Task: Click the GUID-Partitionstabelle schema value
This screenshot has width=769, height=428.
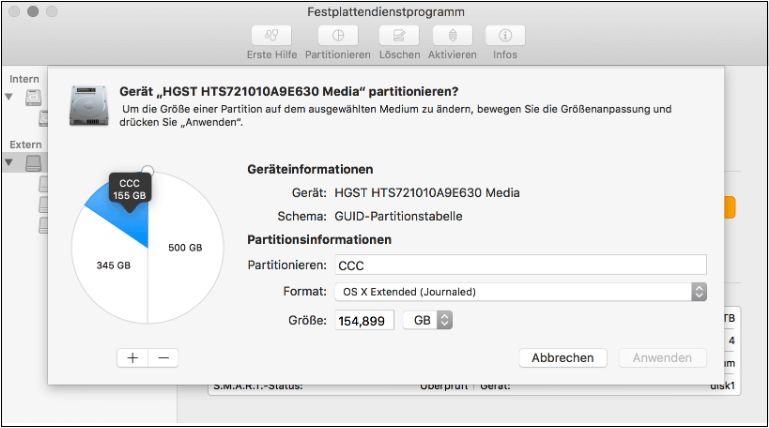Action: pyautogui.click(x=398, y=216)
